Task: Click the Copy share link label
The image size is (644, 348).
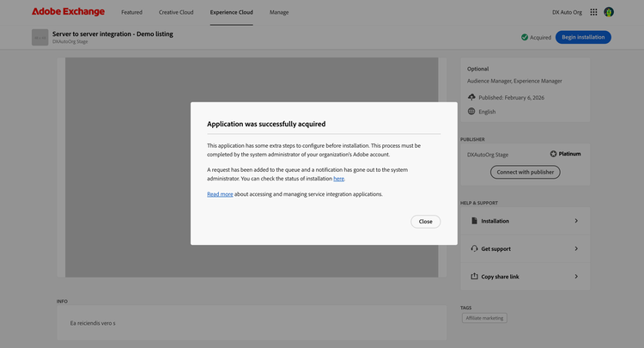Action: tap(500, 277)
